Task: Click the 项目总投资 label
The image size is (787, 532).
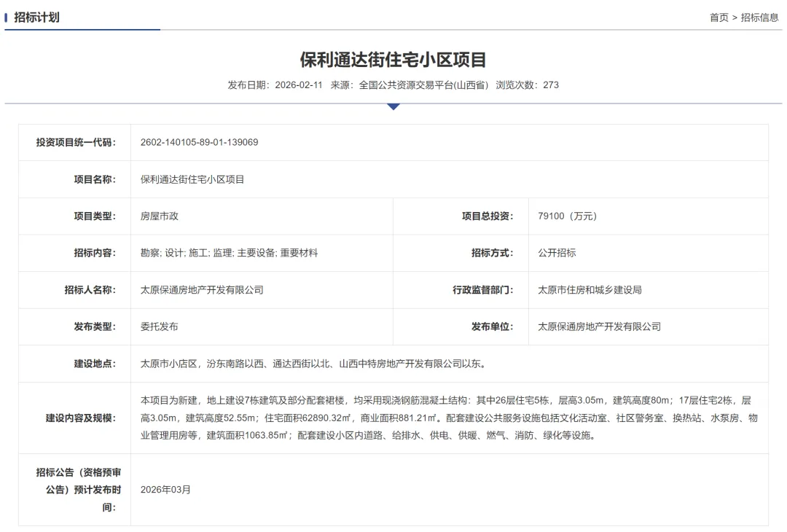Action: click(488, 216)
